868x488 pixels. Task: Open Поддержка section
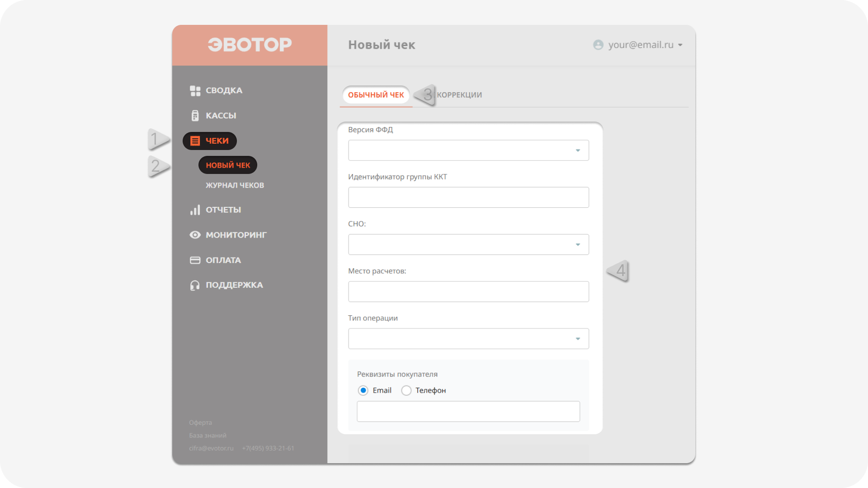pos(234,285)
